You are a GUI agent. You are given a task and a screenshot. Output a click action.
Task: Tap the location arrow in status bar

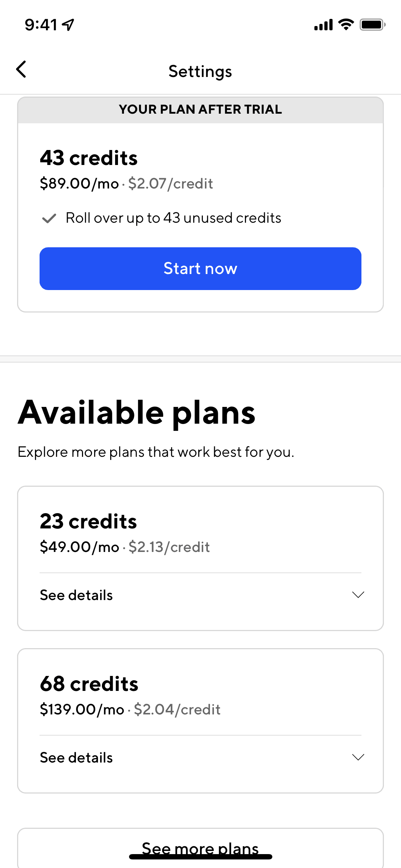click(x=68, y=25)
